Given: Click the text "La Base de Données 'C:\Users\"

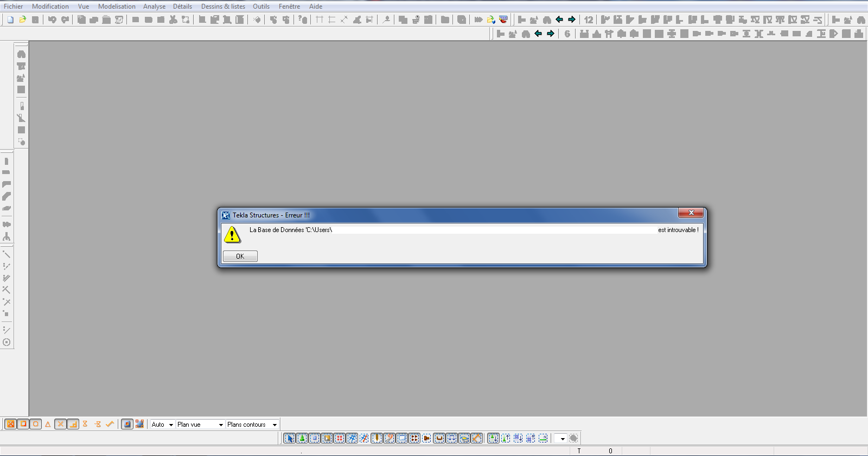Looking at the screenshot, I should 291,230.
